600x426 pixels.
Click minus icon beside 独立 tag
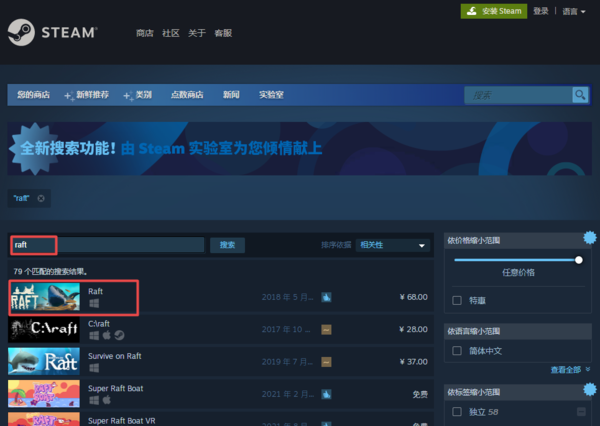(581, 412)
